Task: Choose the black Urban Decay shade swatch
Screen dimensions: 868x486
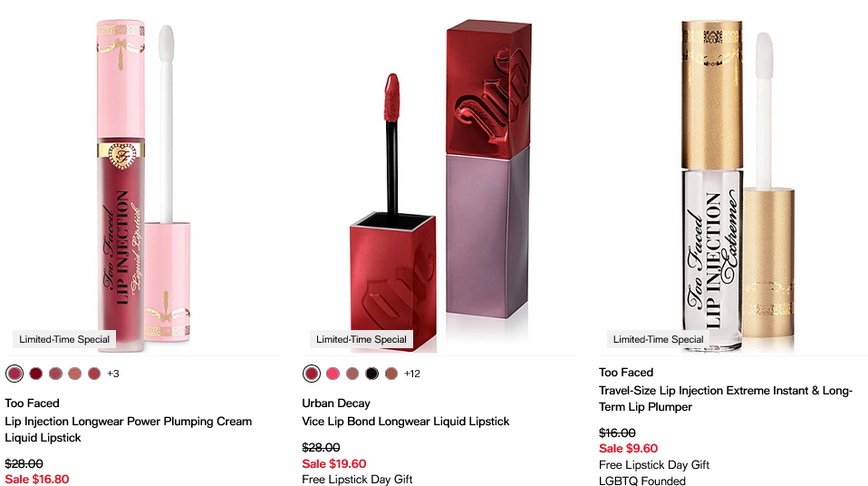Action: point(372,374)
